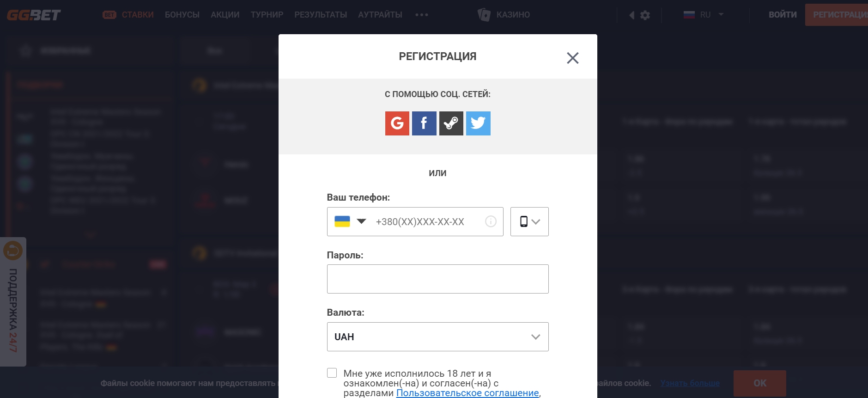
Task: Open the Бонусы menu item
Action: click(182, 15)
